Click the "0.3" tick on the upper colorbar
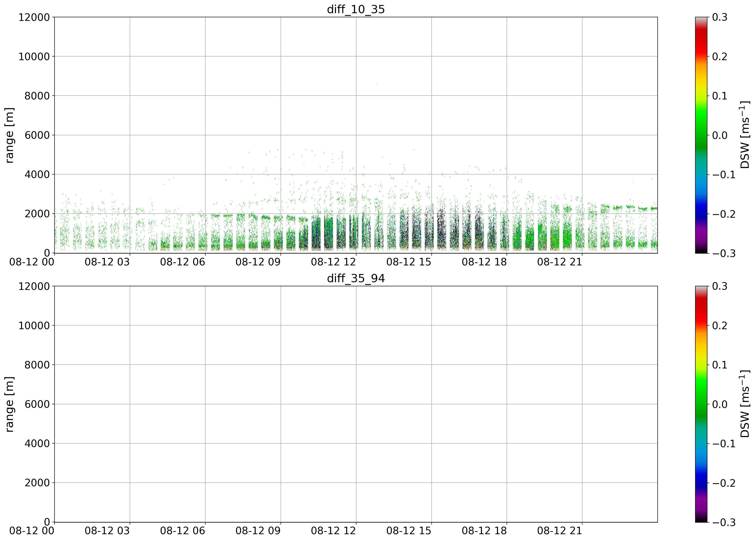 tap(720, 17)
